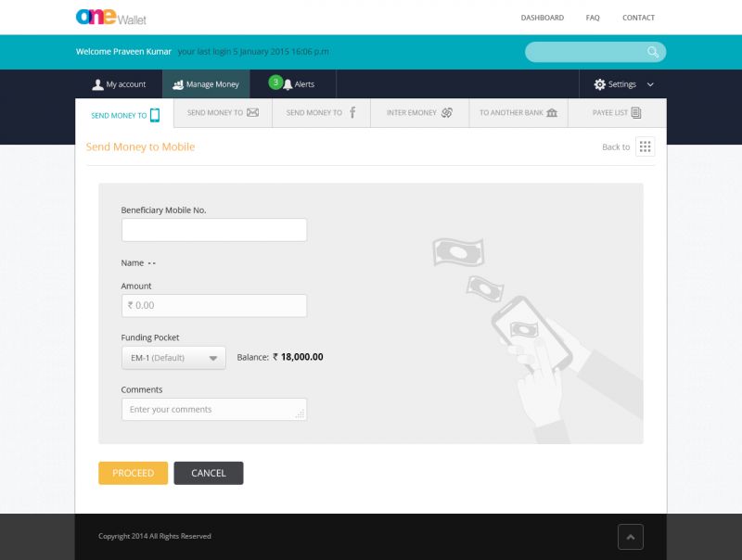Click the Comments textarea resize handle
Viewport: 742px width, 560px height.
tap(300, 414)
